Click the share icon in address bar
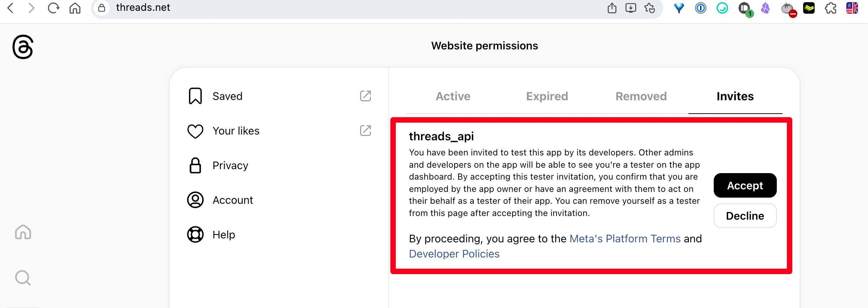 coord(612,8)
